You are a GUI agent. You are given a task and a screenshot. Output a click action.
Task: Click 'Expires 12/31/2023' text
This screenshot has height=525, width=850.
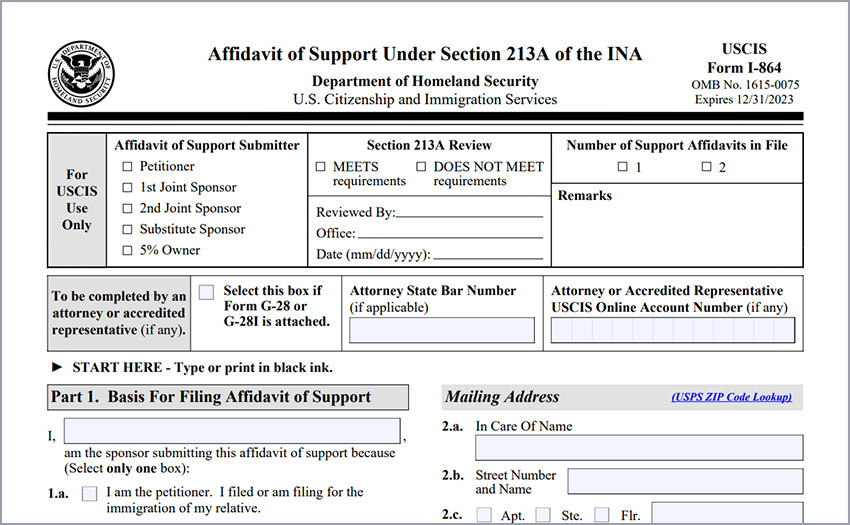click(744, 99)
